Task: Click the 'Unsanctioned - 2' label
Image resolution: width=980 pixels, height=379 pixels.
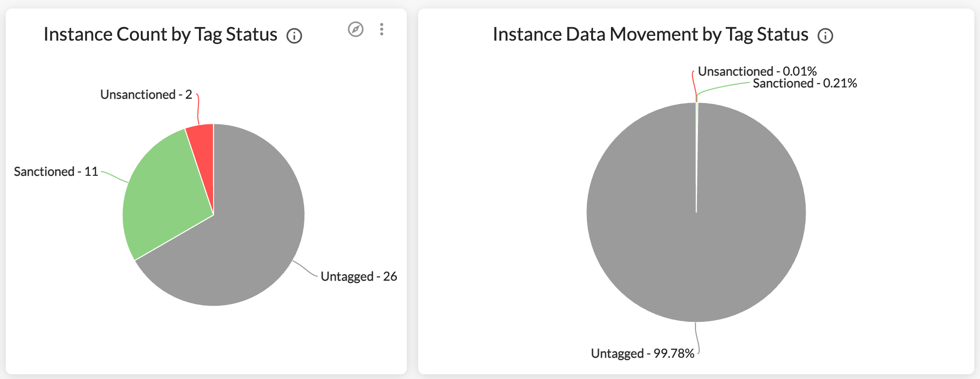Action: pyautogui.click(x=146, y=95)
